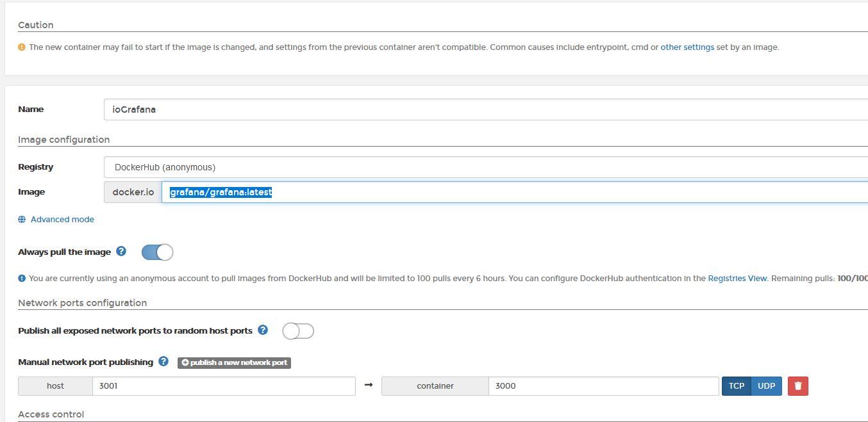Click help icon for Always pull the image
The height and width of the screenshot is (422, 868).
point(121,252)
